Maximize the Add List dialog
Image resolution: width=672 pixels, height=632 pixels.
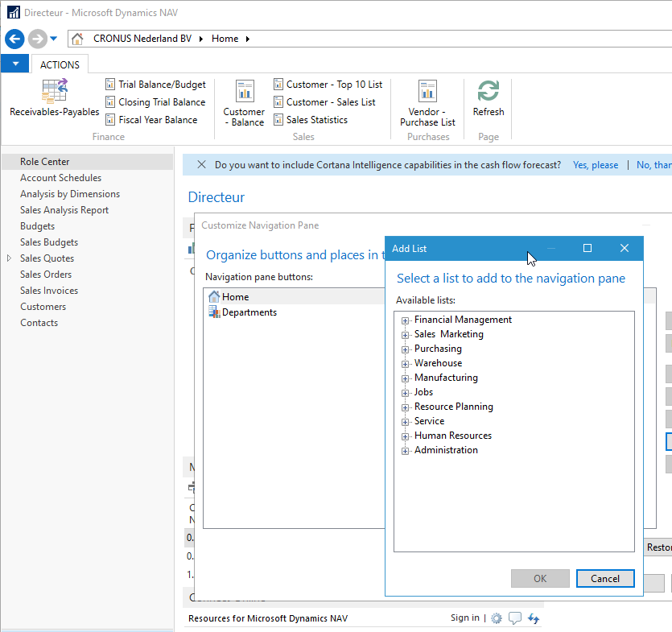[x=587, y=248]
